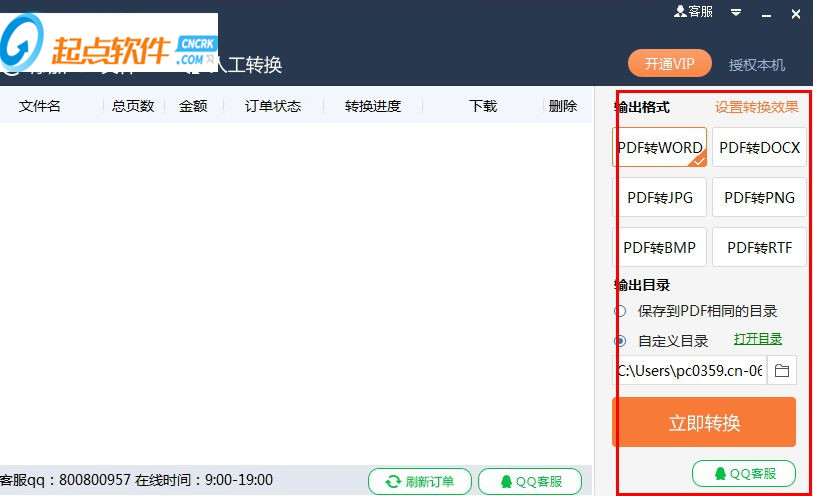Start conversion with 立即转换 button

click(704, 422)
